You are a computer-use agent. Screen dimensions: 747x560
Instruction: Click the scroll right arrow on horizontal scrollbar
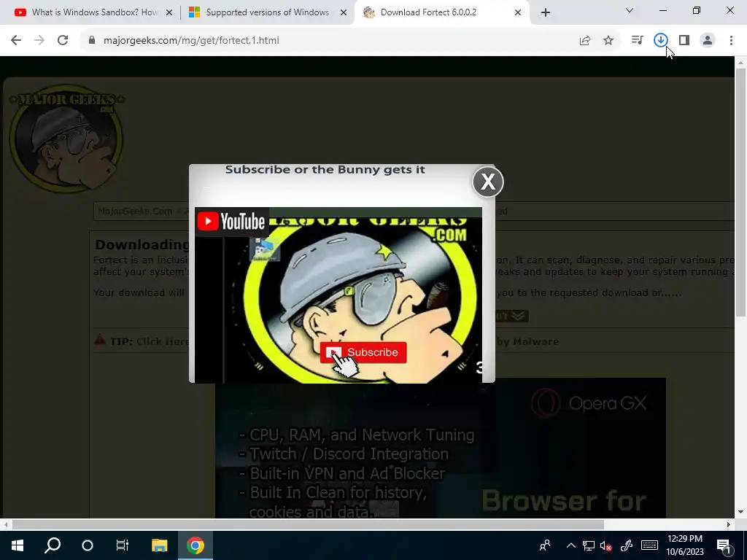pos(729,524)
